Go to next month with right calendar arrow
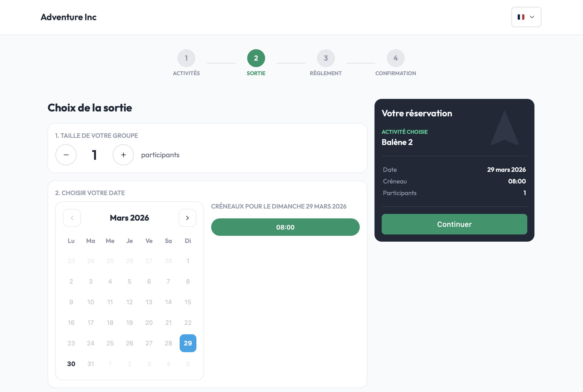The width and height of the screenshot is (583, 392). (187, 218)
